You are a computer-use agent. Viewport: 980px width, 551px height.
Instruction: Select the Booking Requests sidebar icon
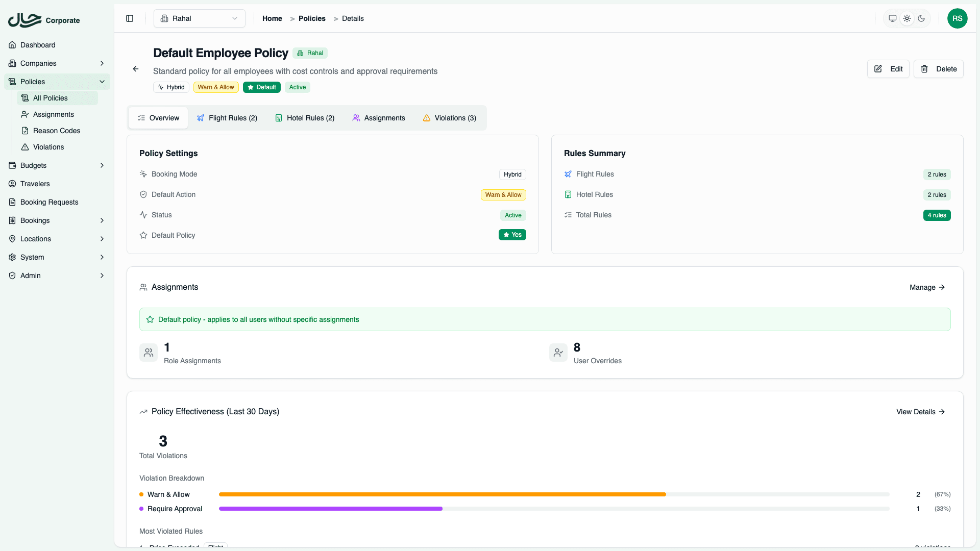click(12, 202)
